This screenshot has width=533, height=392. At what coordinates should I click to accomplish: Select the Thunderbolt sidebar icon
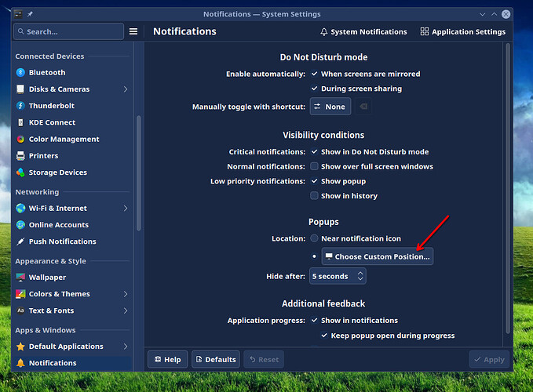[20, 106]
